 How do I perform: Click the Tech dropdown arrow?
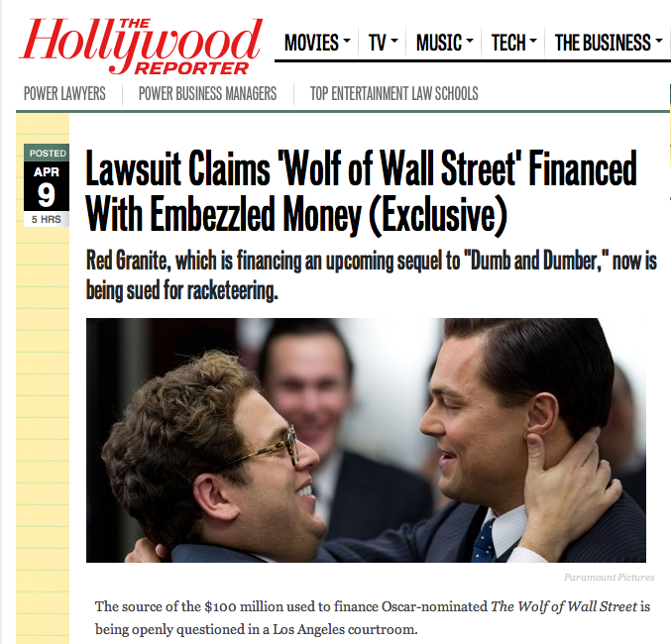click(x=533, y=41)
